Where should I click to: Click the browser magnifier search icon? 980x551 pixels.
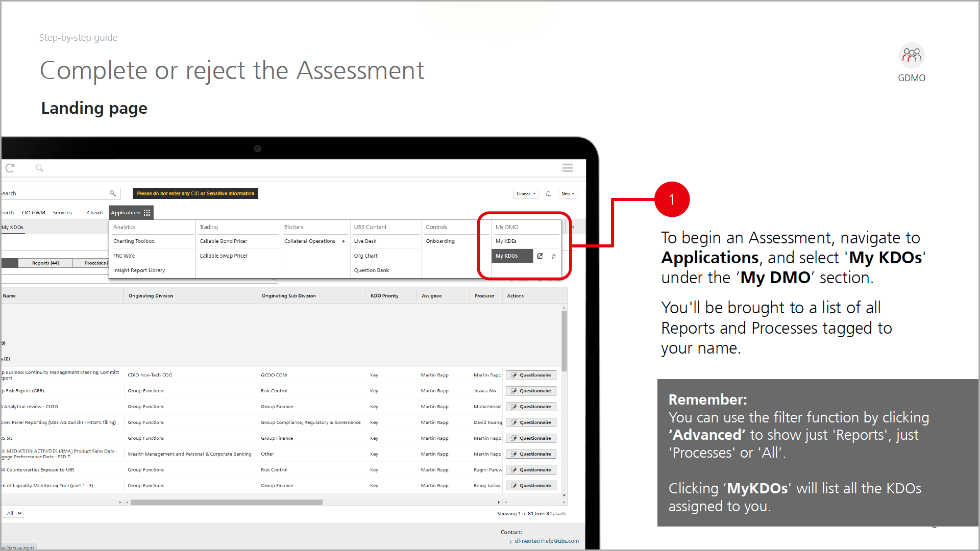39,168
